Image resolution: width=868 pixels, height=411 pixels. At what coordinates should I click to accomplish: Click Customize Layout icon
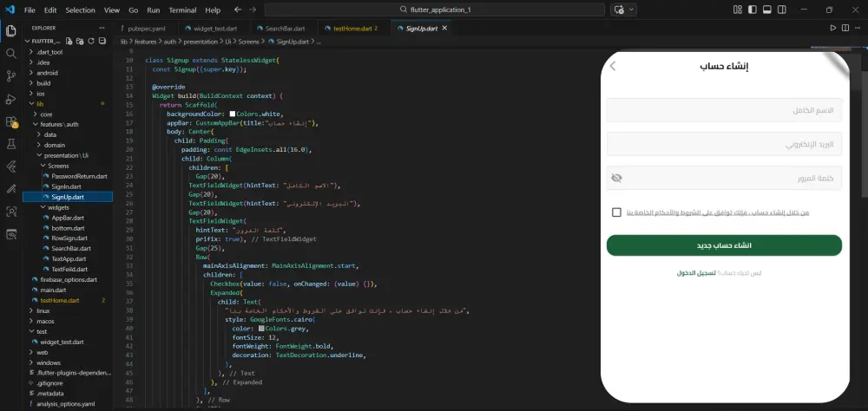click(737, 10)
